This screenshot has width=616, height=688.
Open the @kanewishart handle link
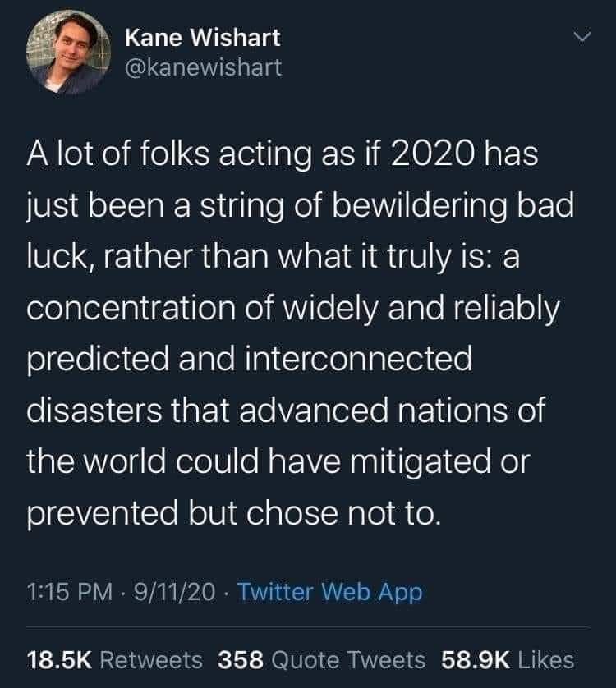pos(203,67)
